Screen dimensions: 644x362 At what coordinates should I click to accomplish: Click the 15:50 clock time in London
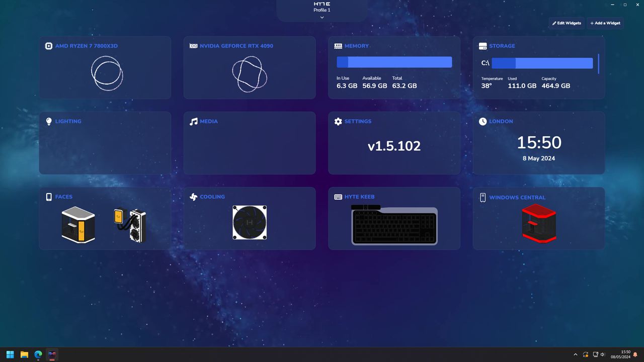click(x=539, y=142)
